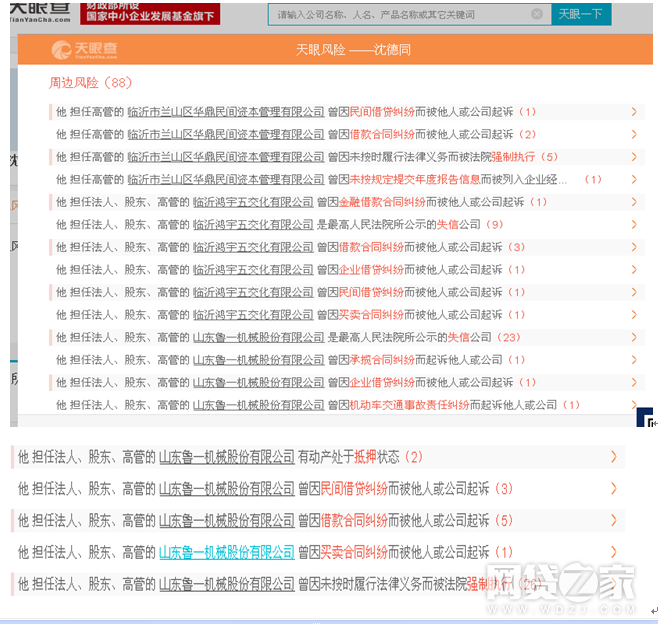Click 未按规定提交年度报告信息 red text
Viewport: 658px width, 624px height.
415,180
